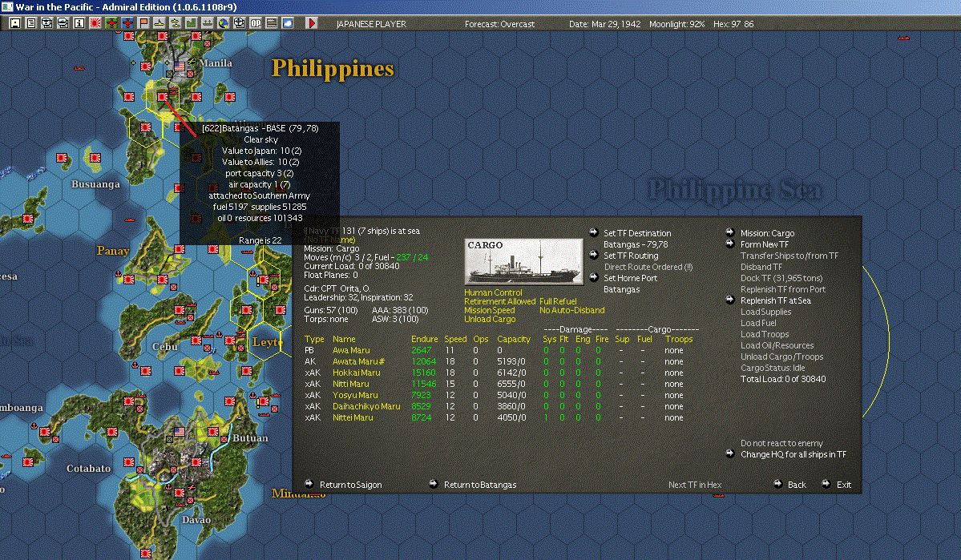Select Unload Cargo/Troops option
Screen dimensions: 961x560
(781, 357)
